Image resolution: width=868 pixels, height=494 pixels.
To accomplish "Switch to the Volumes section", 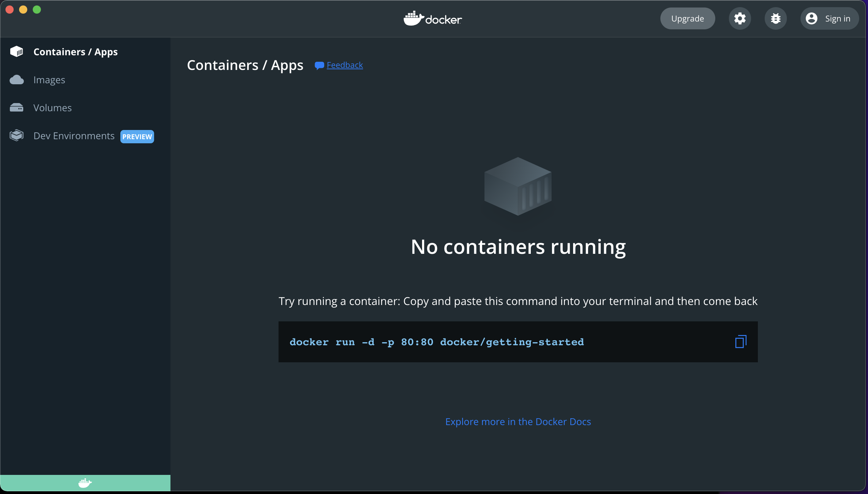I will [53, 108].
